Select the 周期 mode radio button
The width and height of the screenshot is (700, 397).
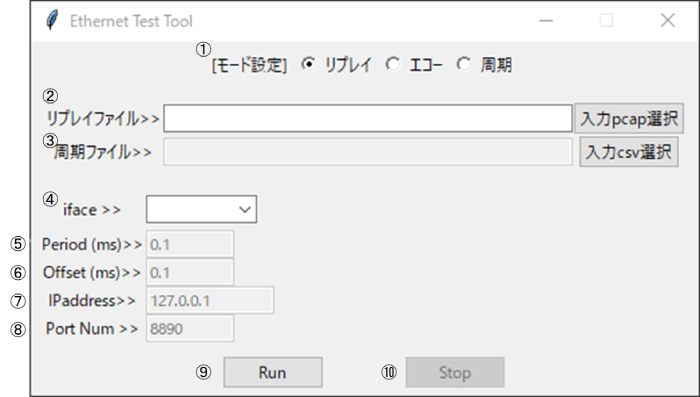click(464, 64)
